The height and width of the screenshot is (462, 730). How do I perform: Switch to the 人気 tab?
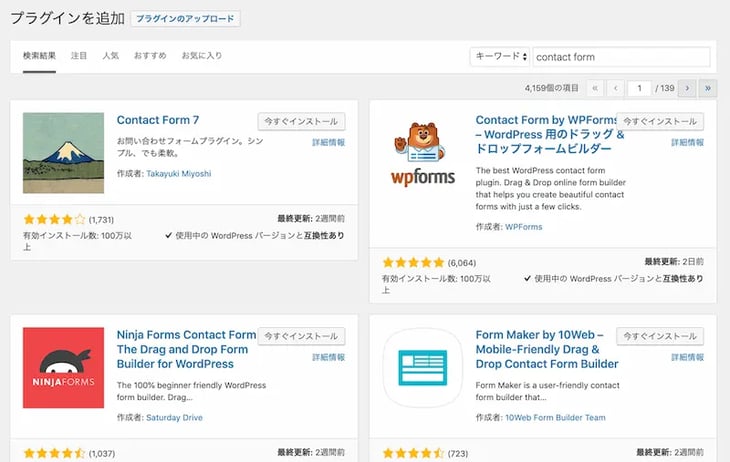pos(110,56)
